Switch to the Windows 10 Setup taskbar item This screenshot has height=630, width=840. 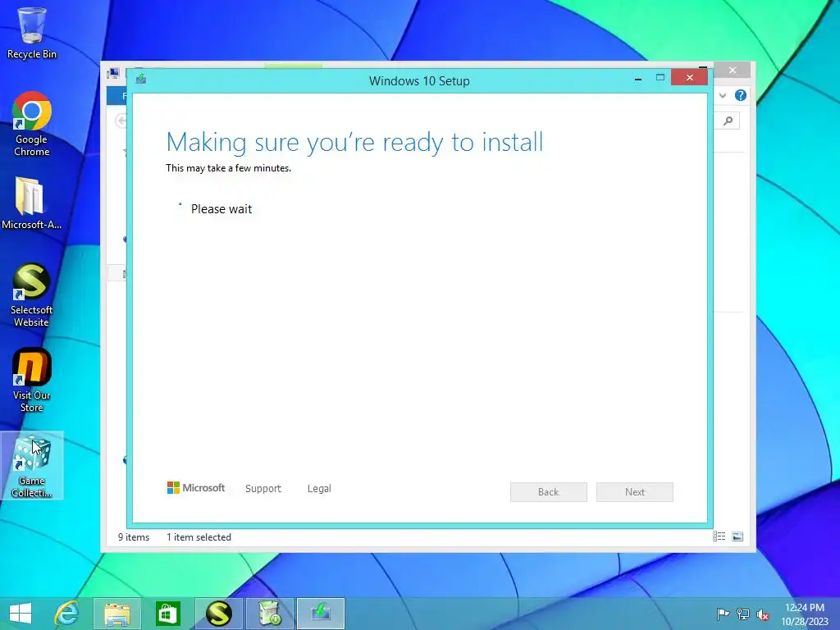tap(321, 614)
